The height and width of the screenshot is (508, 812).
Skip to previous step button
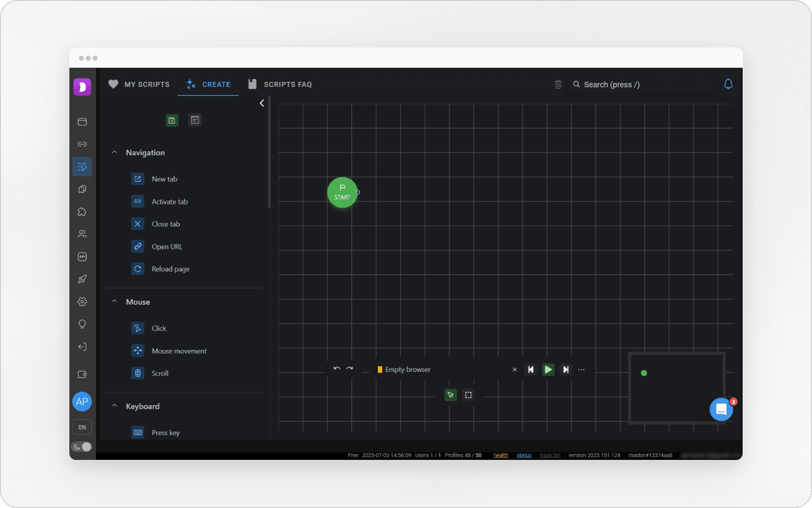tap(531, 370)
